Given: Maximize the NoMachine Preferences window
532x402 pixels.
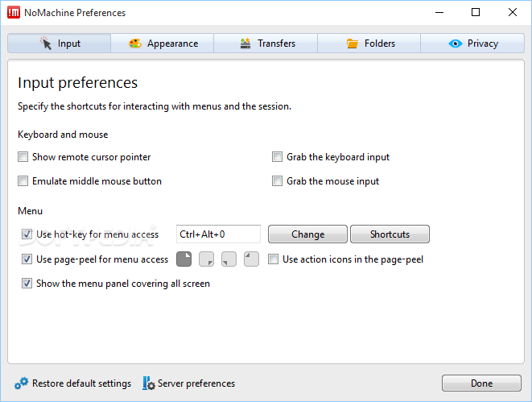Looking at the screenshot, I should [x=476, y=13].
